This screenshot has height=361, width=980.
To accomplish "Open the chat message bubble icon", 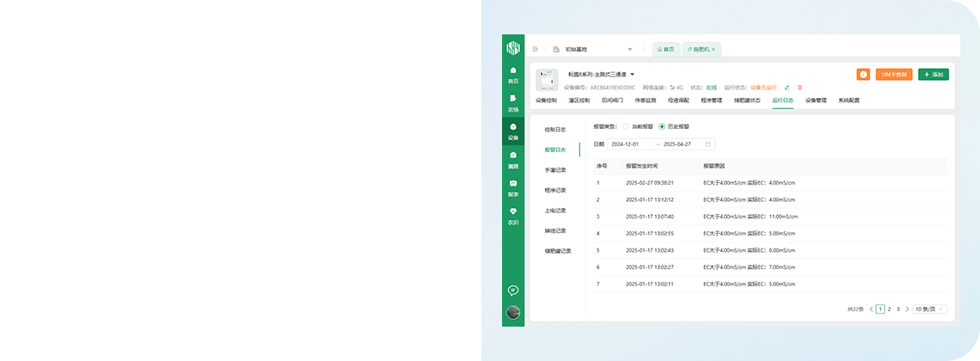I will click(x=513, y=291).
